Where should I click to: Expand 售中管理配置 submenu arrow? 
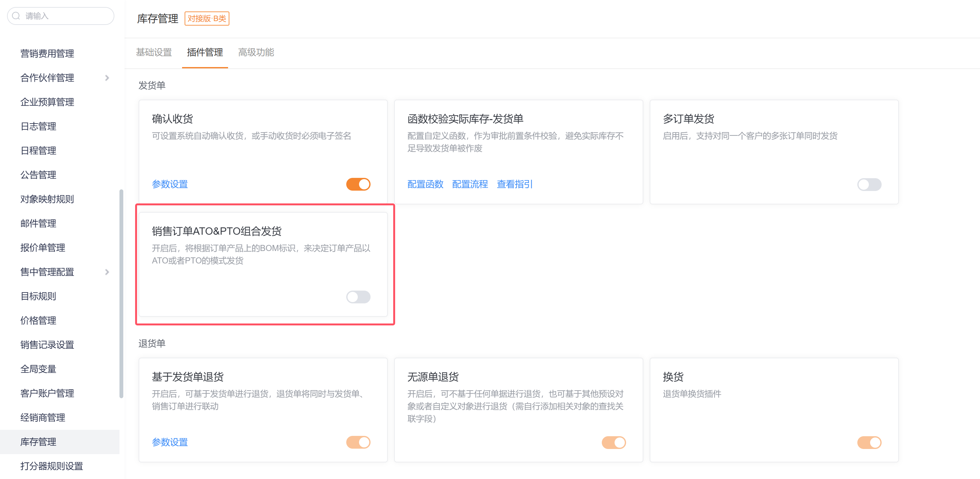[x=107, y=272]
